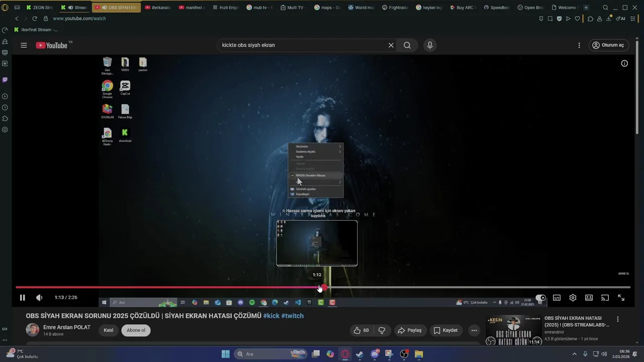The image size is (644, 362).
Task: Open Easy Setup sliders icon
Action: coord(633,19)
